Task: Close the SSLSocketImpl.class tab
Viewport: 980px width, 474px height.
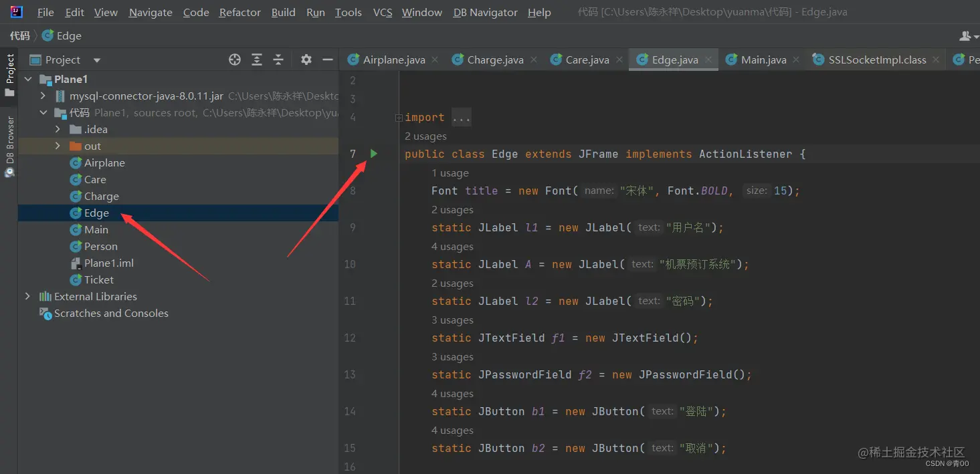Action: pos(937,60)
